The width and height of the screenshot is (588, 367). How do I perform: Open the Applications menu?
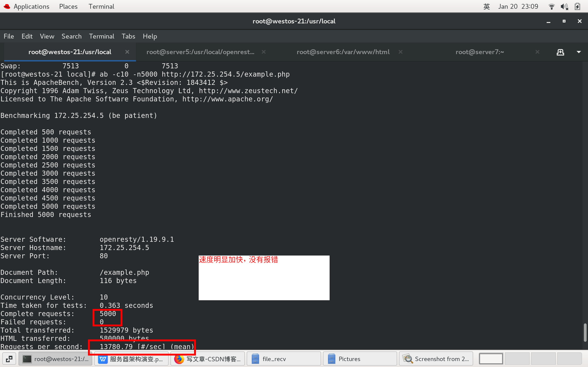coord(31,6)
